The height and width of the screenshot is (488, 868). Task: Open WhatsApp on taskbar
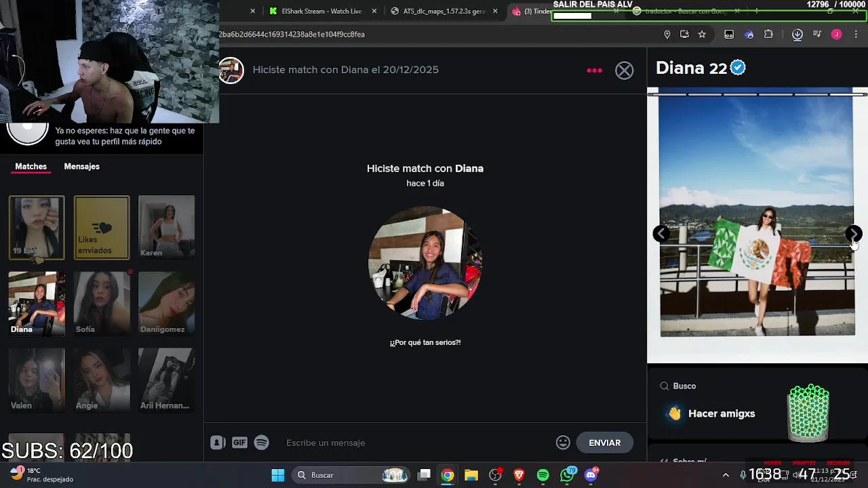click(567, 475)
